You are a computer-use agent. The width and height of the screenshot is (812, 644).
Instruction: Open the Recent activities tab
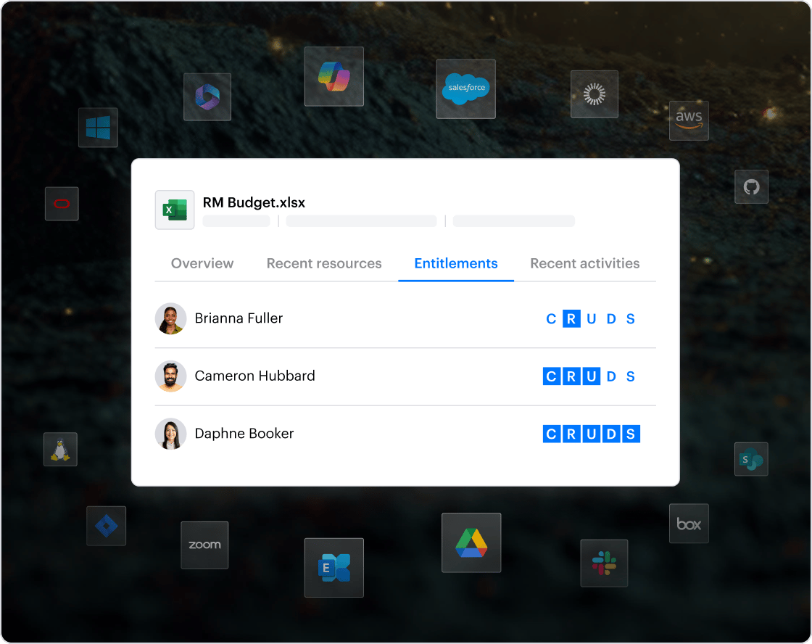coord(584,263)
